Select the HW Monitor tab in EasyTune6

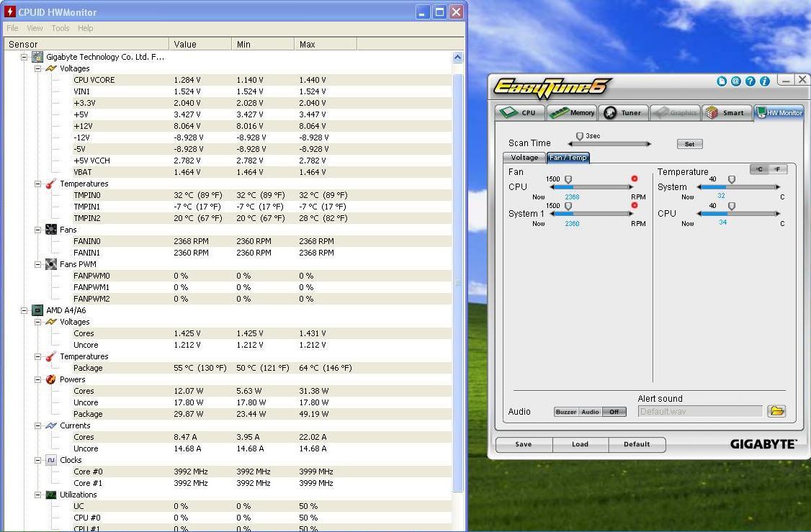[779, 113]
